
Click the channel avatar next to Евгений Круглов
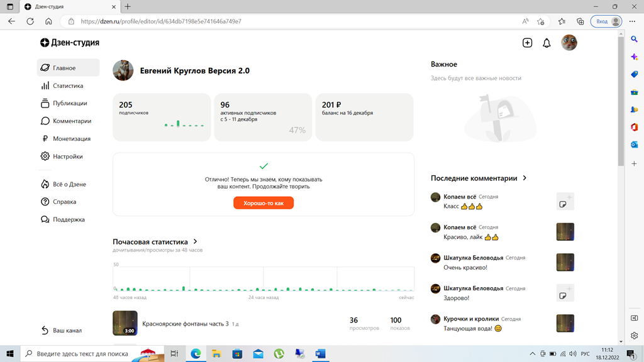[123, 70]
